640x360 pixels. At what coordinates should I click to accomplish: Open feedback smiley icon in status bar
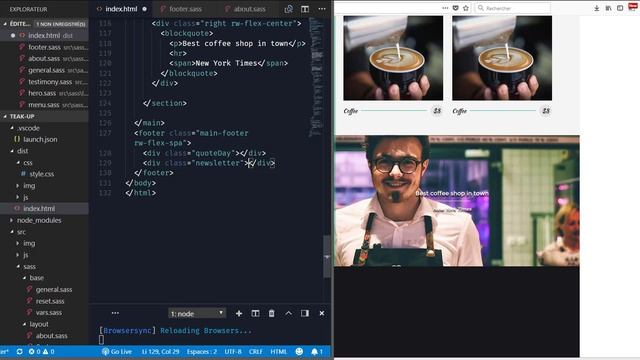coord(299,351)
